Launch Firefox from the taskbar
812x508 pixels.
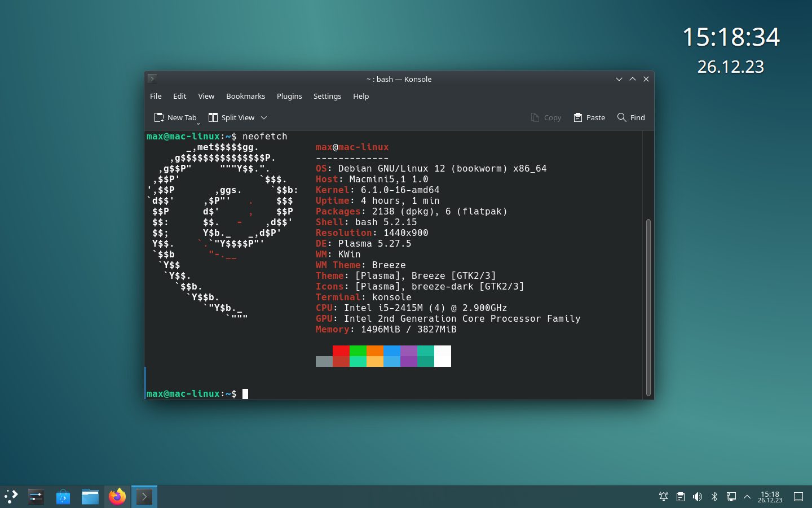[x=117, y=497]
